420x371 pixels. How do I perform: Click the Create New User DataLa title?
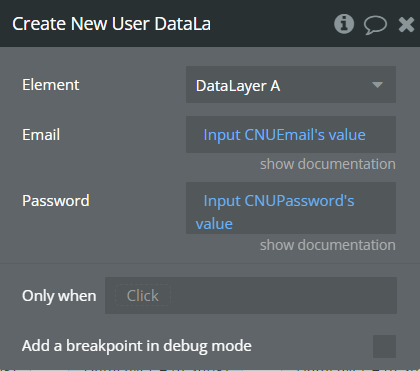[111, 24]
